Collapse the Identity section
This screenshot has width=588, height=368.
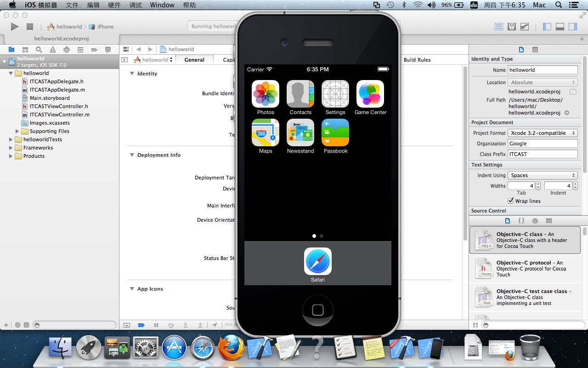click(132, 74)
